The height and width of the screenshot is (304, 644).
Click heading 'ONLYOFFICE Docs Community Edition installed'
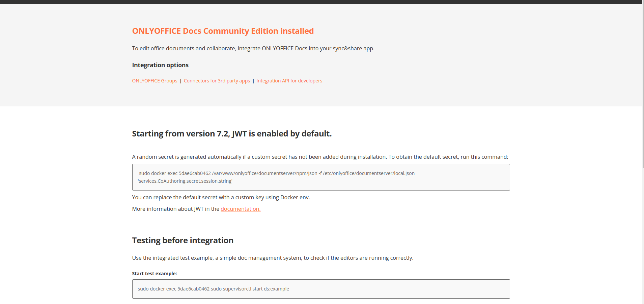223,31
